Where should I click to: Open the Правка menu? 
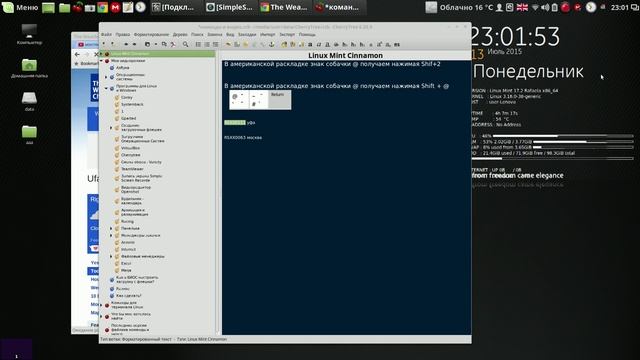pos(122,35)
